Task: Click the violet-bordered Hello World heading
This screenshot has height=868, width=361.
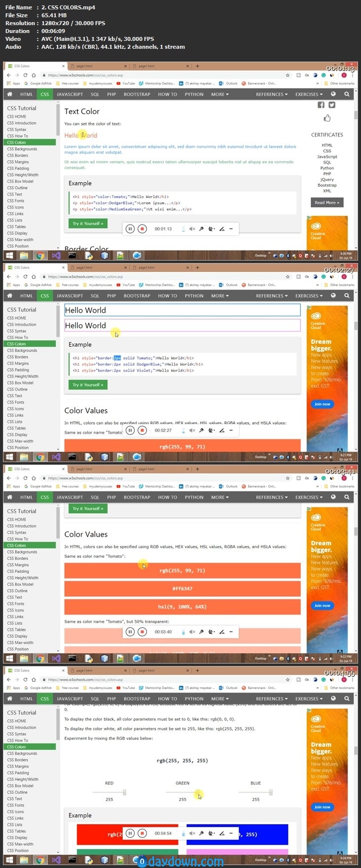Action: point(182,325)
